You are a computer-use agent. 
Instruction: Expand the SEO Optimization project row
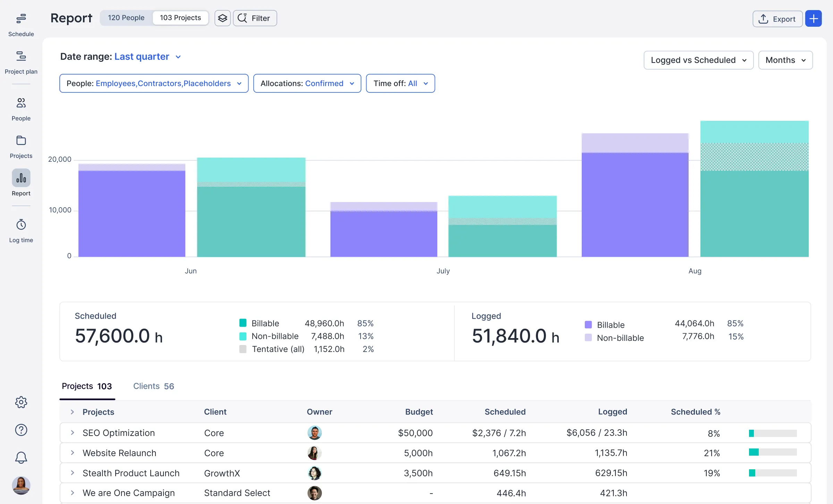coord(72,432)
